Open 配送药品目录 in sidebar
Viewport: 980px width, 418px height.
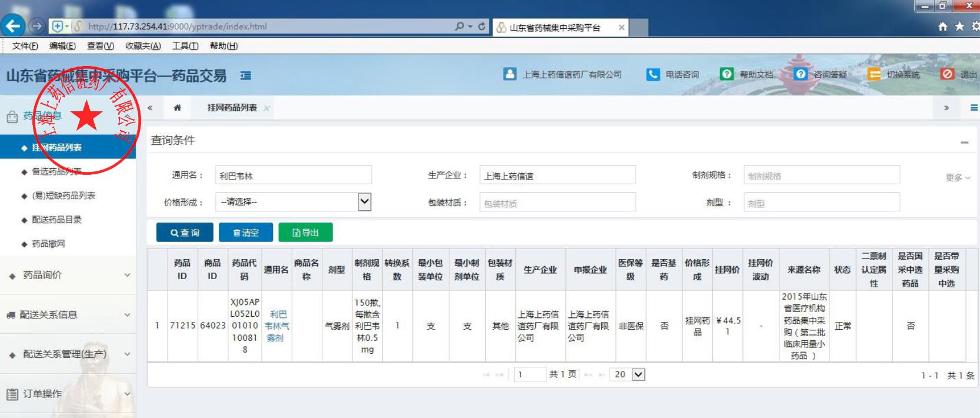pyautogui.click(x=56, y=220)
